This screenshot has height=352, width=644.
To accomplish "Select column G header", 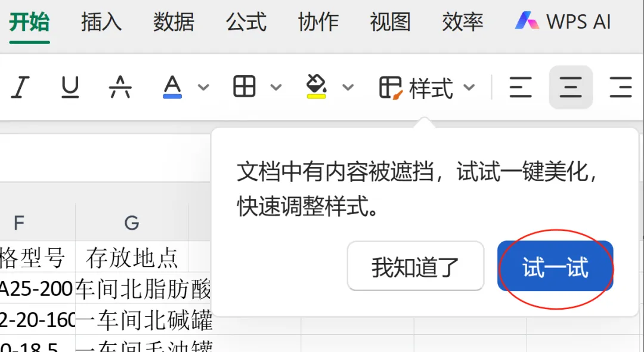I will (x=131, y=223).
